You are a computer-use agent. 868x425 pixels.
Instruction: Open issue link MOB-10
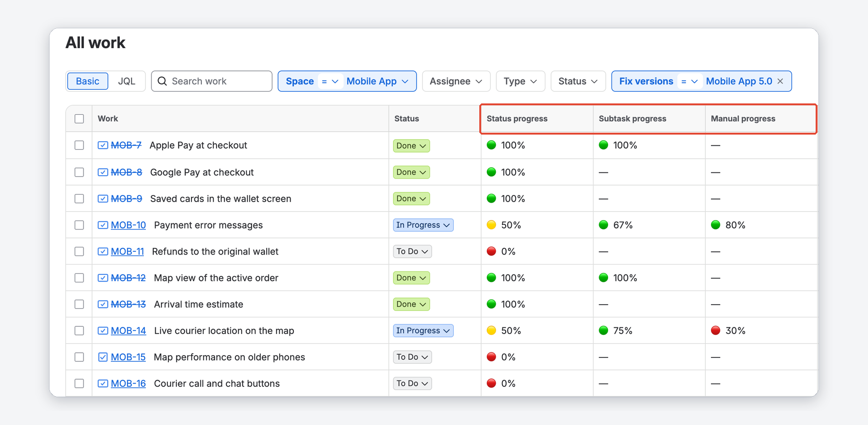coord(128,225)
